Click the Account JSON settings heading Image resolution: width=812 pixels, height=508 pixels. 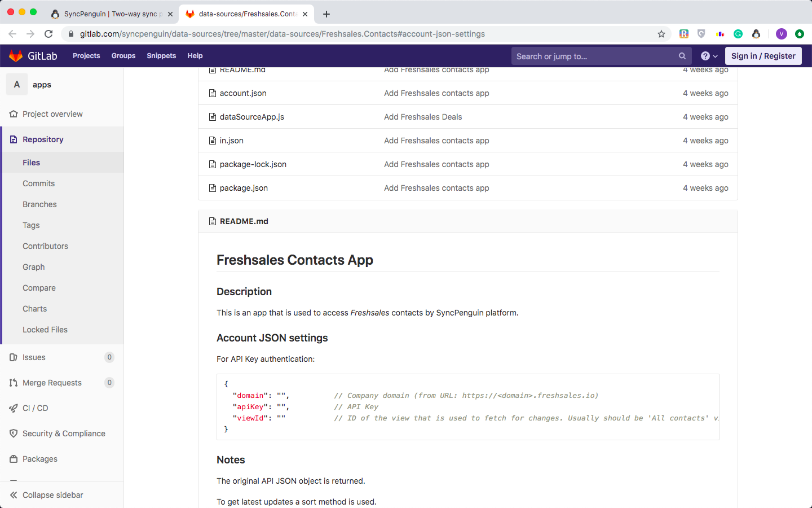pyautogui.click(x=272, y=338)
